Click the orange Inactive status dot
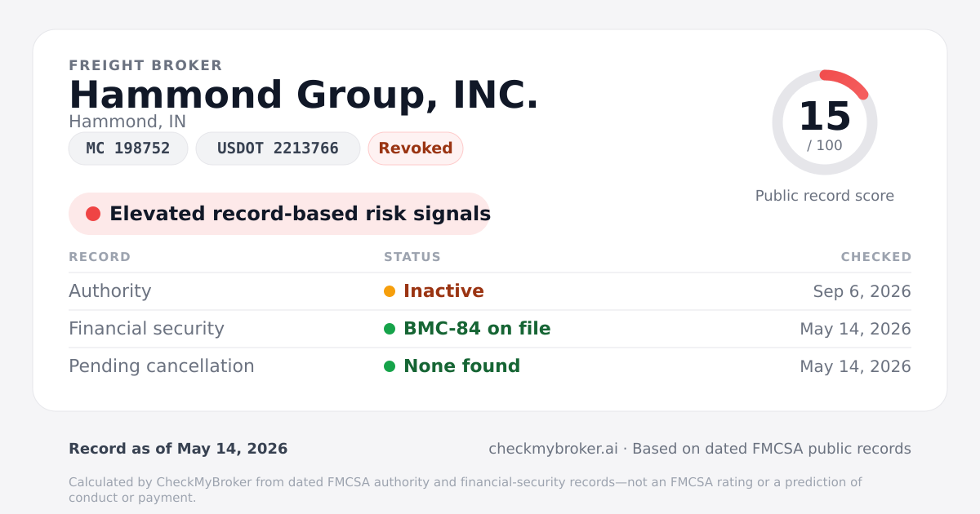 click(x=390, y=291)
